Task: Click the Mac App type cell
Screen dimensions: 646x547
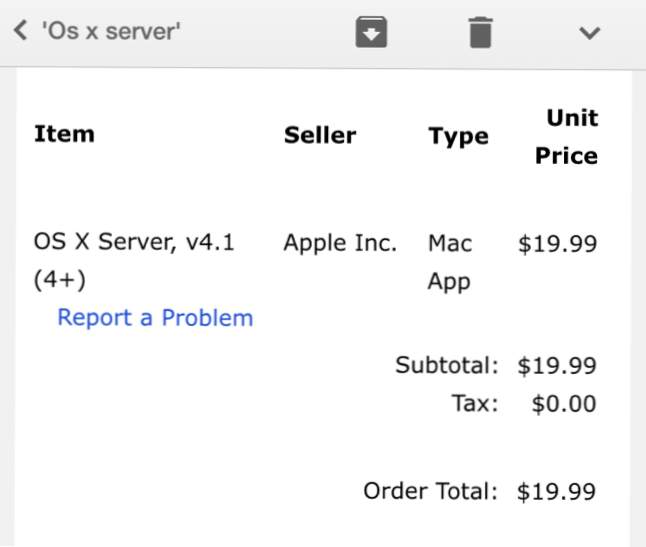Action: coord(450,262)
